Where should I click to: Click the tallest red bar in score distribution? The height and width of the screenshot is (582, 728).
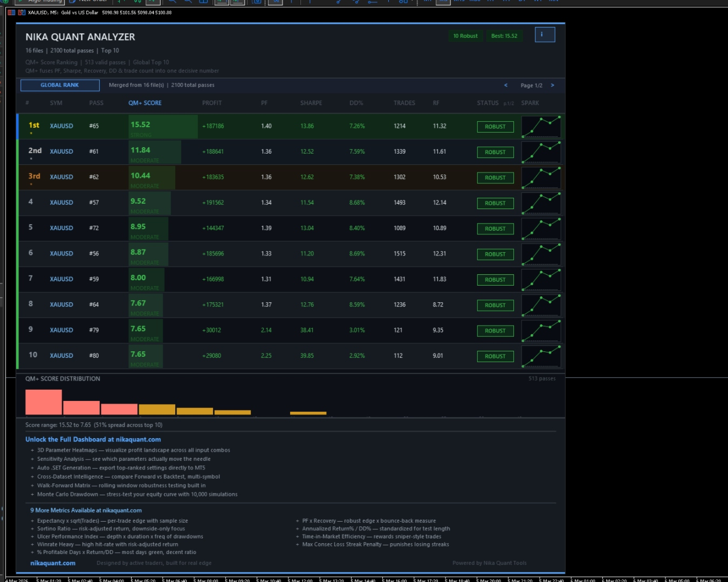pyautogui.click(x=44, y=402)
